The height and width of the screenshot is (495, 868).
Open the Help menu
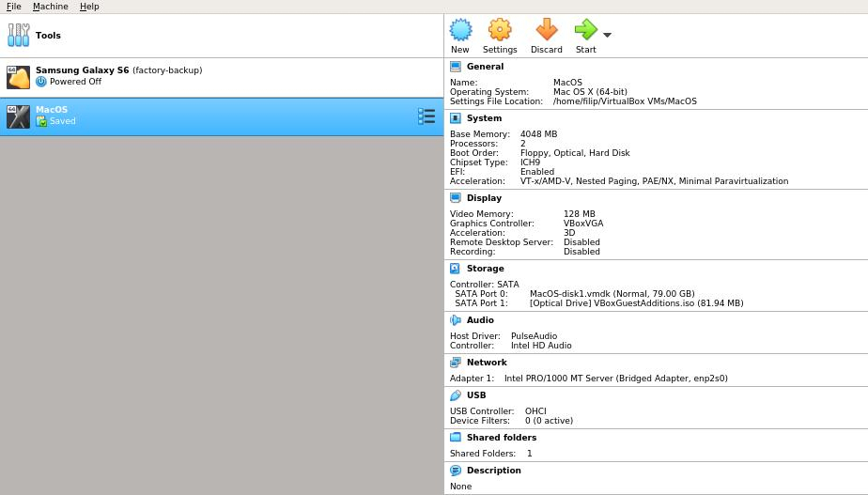click(x=89, y=7)
